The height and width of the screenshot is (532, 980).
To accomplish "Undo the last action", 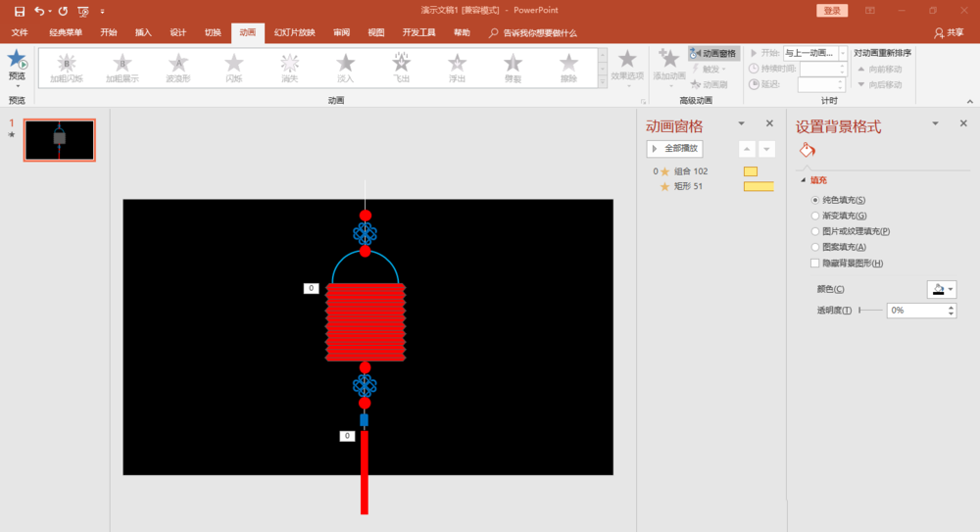I will pos(39,11).
